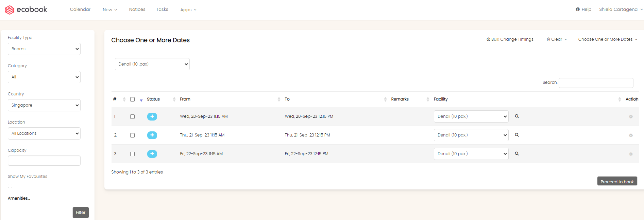644x220 pixels.
Task: Click the magnifier icon in the Wed, 20-Sep-23 row
Action: pos(517,116)
